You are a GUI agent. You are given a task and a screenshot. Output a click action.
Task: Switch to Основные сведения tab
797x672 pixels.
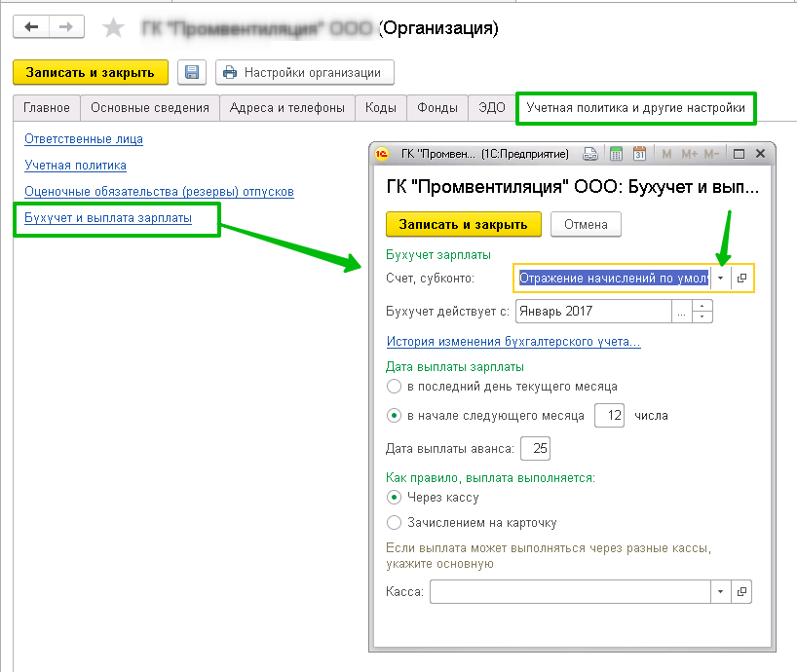150,108
